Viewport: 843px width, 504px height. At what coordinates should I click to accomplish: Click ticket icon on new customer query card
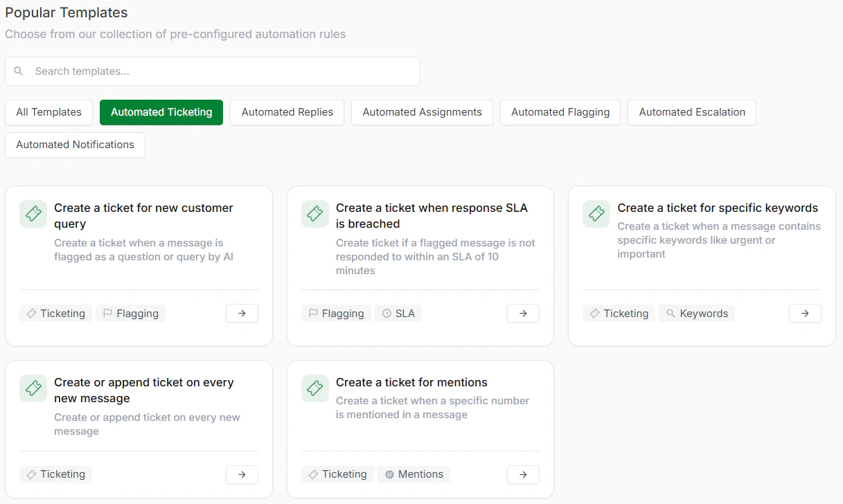click(x=33, y=215)
